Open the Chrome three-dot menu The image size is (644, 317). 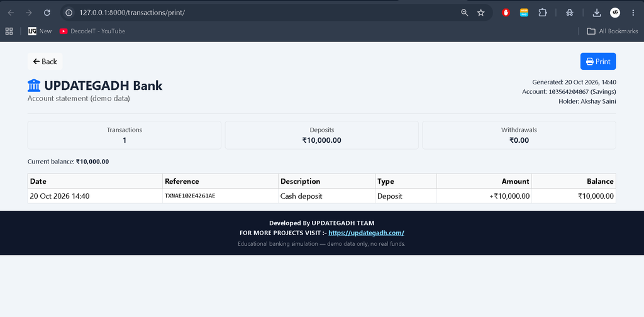(x=633, y=13)
